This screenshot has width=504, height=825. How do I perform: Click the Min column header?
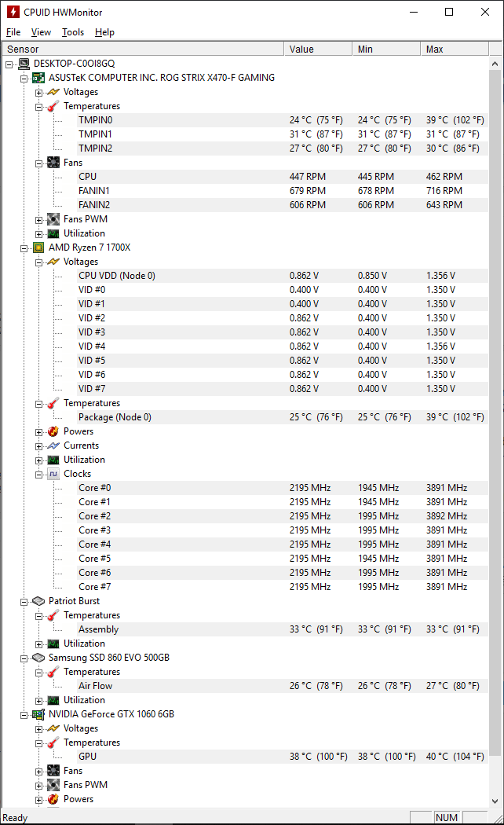tap(386, 49)
